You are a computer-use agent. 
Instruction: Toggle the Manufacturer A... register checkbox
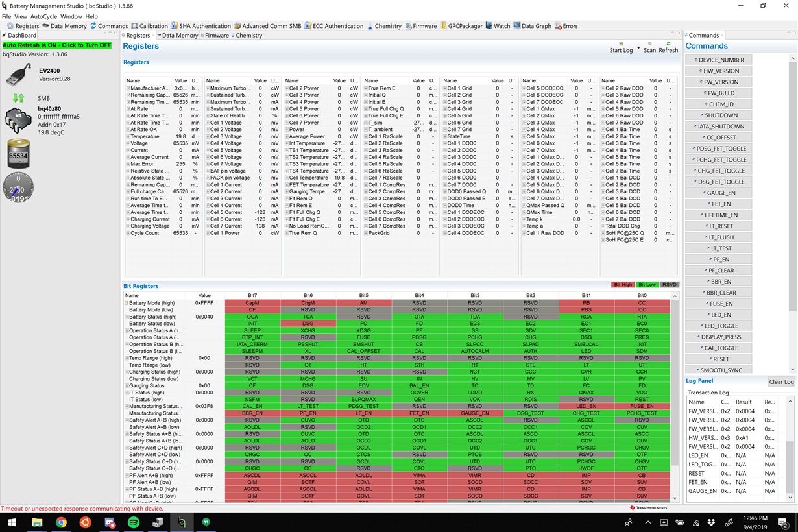[x=128, y=88]
